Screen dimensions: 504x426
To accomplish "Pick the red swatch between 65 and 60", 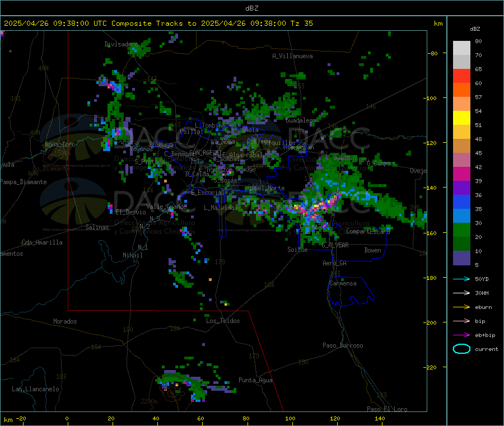I will click(461, 76).
